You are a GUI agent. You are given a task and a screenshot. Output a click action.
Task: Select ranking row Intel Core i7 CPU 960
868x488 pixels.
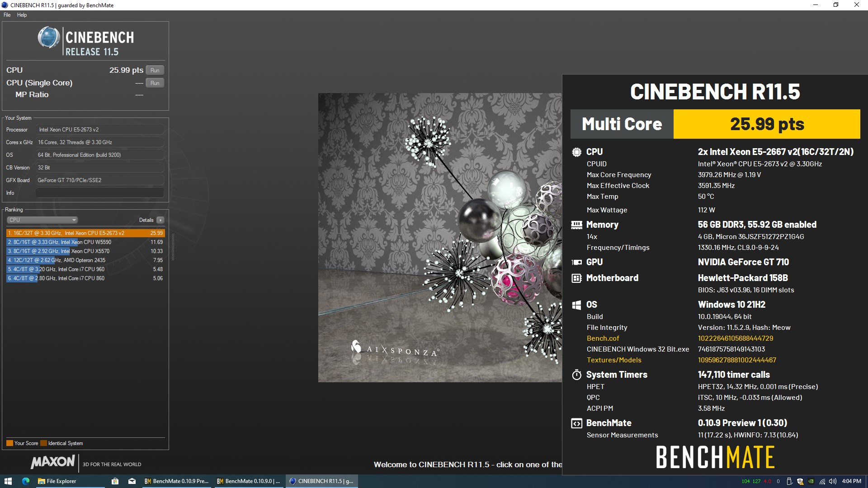[85, 269]
